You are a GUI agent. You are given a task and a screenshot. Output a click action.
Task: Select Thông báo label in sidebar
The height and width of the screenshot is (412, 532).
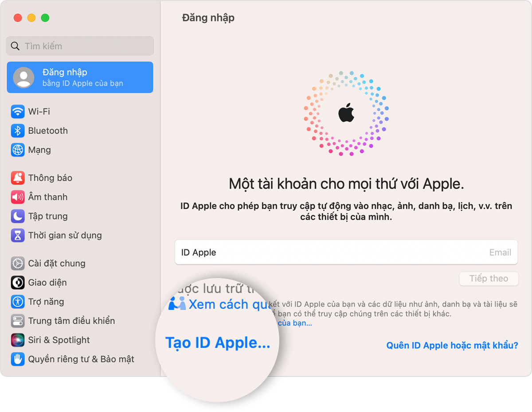click(x=50, y=178)
